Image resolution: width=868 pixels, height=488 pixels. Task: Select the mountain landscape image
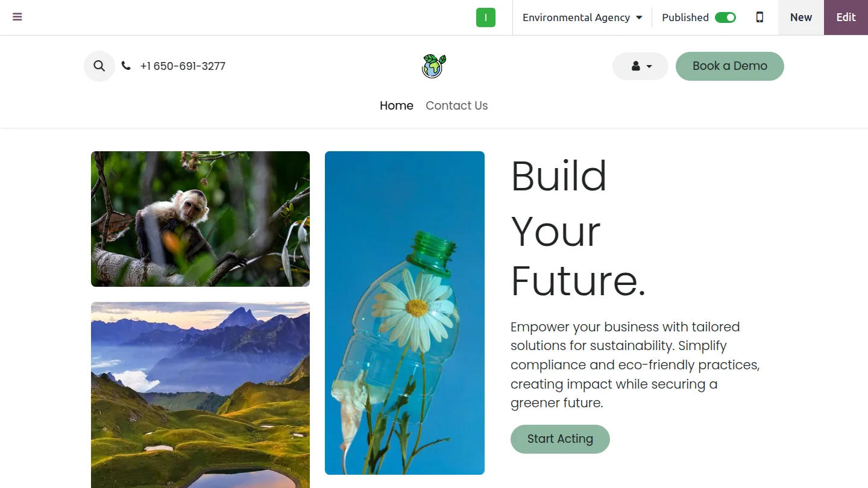tap(200, 395)
